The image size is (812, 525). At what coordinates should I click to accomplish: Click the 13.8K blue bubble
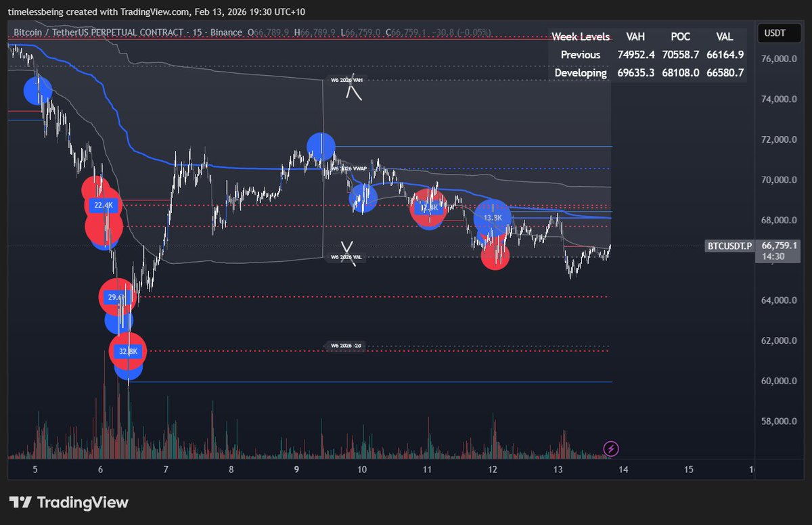coord(493,218)
